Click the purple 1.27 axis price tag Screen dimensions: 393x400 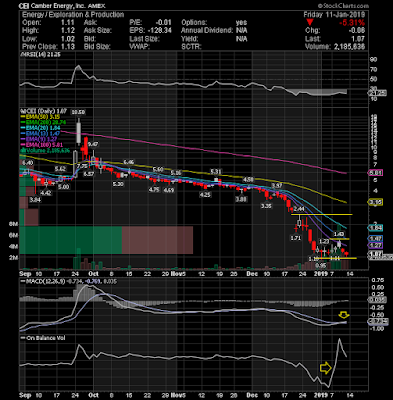(x=375, y=245)
